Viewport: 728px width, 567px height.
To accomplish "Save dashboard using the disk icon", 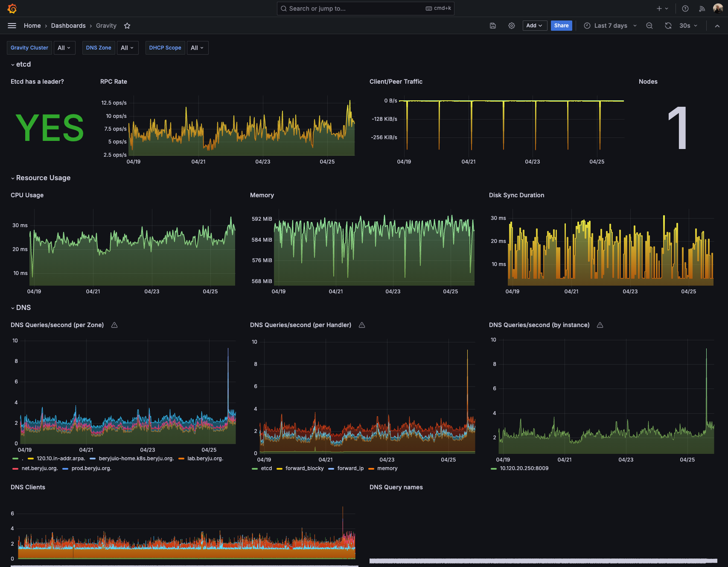I will (x=493, y=26).
